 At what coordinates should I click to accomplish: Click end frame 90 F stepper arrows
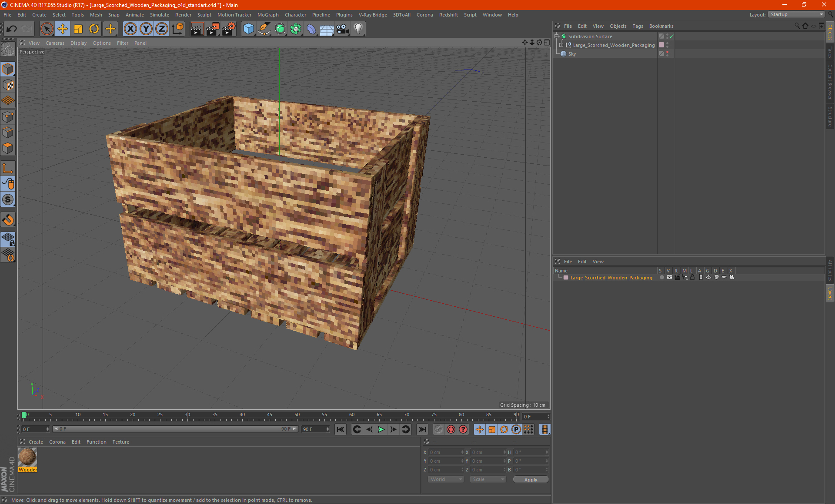[x=327, y=429]
